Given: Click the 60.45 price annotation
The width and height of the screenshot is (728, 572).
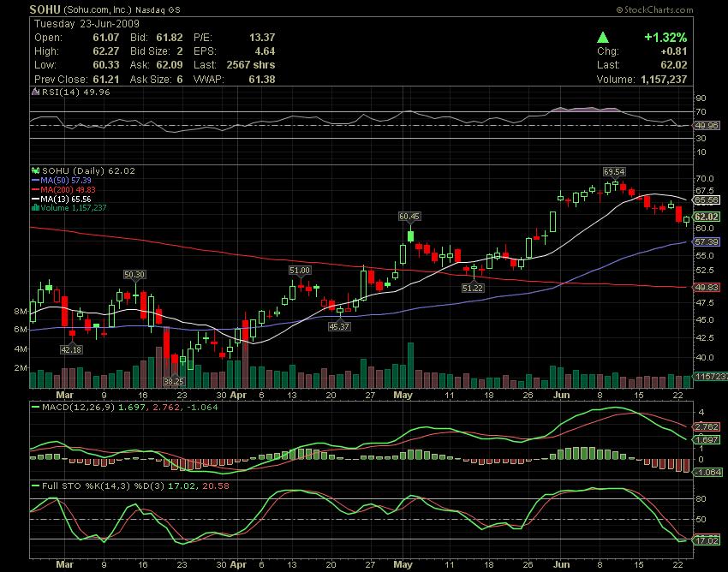Looking at the screenshot, I should click(x=409, y=217).
